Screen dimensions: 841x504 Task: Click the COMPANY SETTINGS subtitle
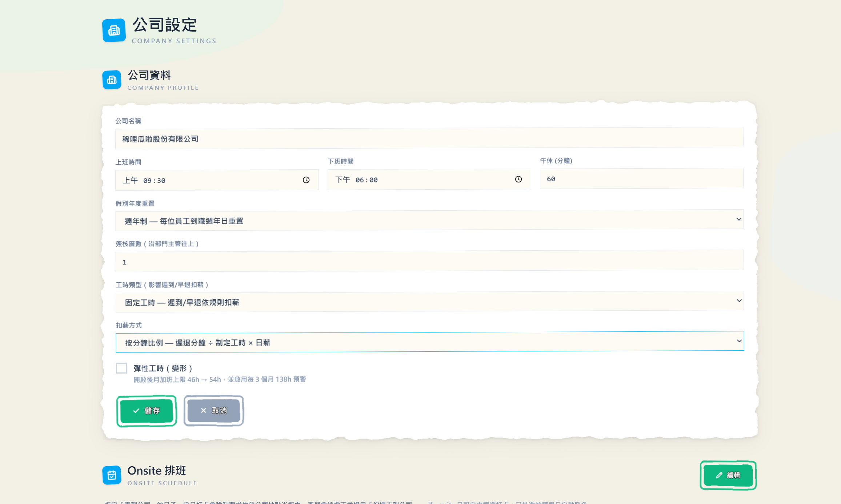pyautogui.click(x=174, y=41)
